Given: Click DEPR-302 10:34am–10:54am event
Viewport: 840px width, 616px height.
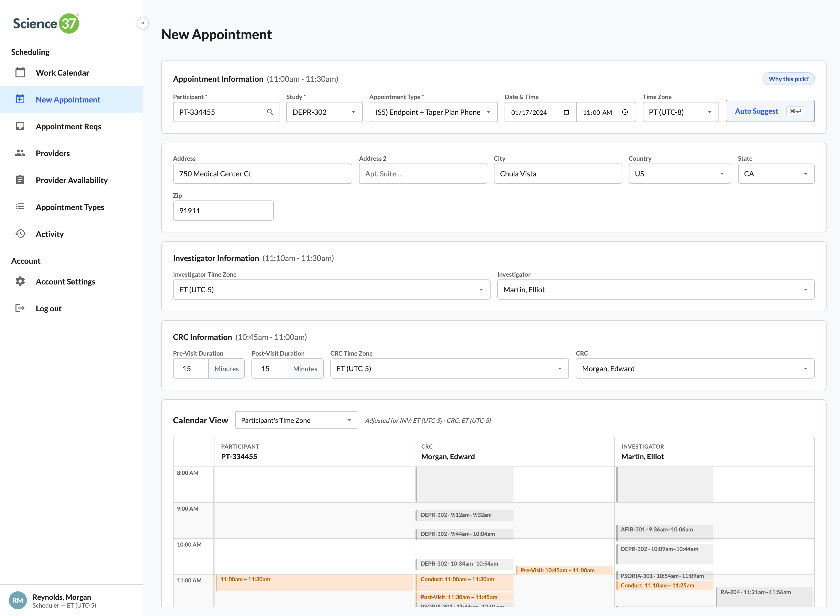Looking at the screenshot, I should [465, 564].
